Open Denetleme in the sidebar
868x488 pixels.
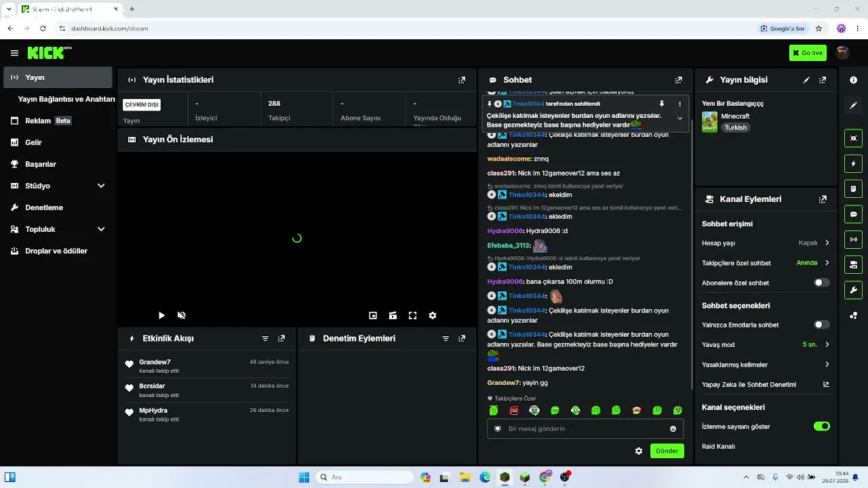click(x=58, y=207)
